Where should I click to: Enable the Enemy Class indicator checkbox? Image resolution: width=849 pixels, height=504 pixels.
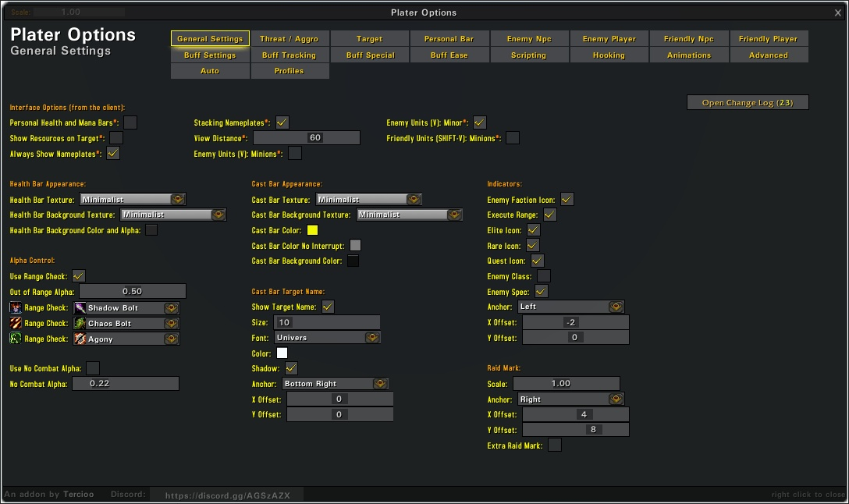[x=544, y=276]
